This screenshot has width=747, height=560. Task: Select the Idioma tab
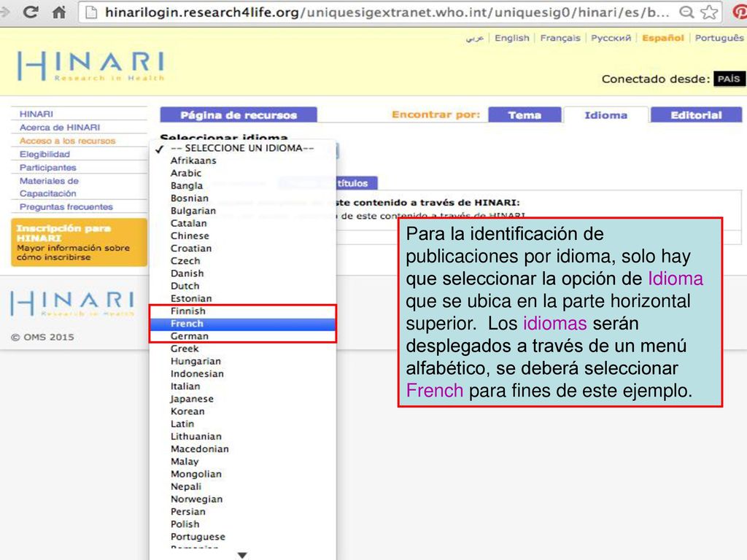coord(605,114)
